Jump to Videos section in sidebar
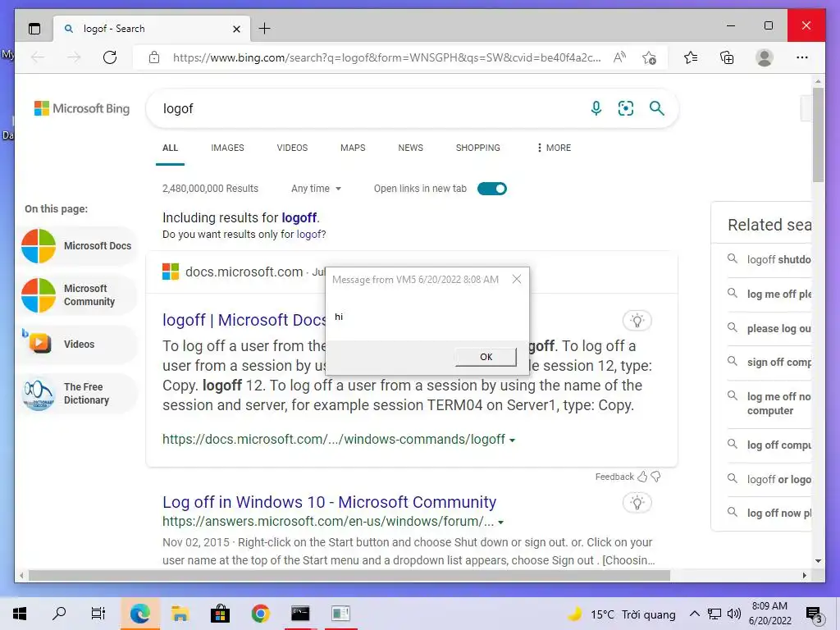This screenshot has width=840, height=630. pyautogui.click(x=78, y=344)
